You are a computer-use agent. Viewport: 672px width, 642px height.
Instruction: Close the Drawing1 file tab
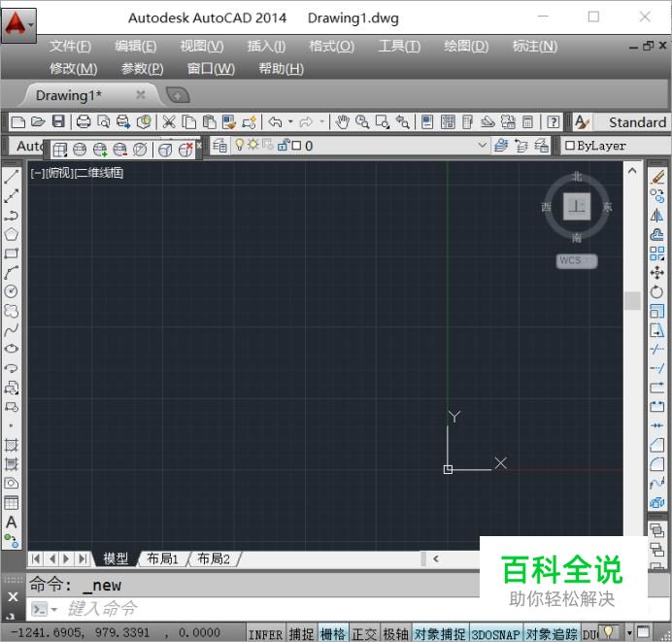pyautogui.click(x=141, y=95)
